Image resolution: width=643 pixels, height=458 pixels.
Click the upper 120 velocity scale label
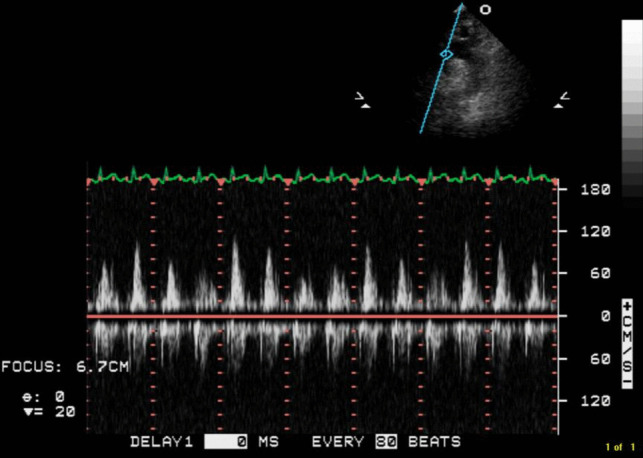pos(595,232)
